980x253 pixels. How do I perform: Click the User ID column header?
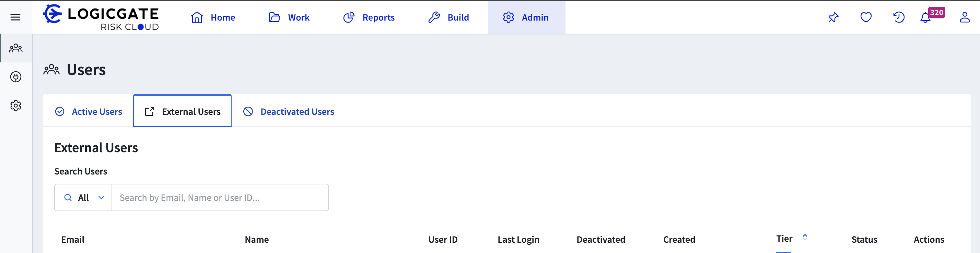[443, 239]
